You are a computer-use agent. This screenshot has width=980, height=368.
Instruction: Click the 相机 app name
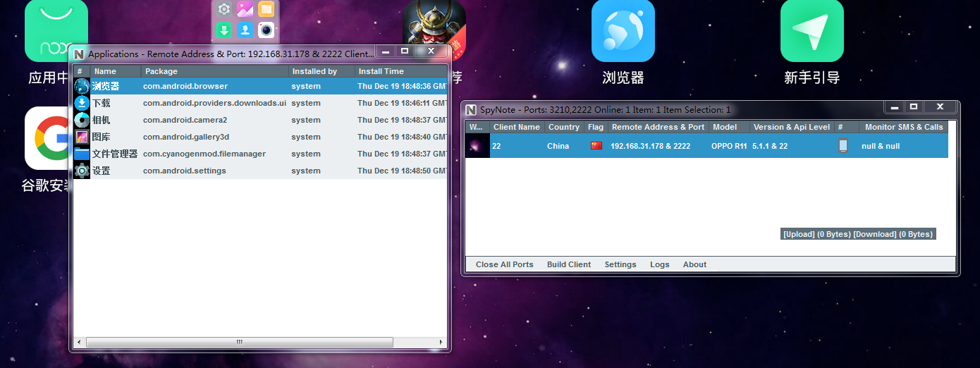(x=102, y=120)
